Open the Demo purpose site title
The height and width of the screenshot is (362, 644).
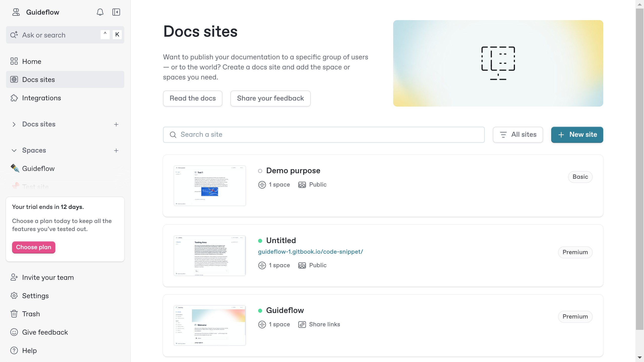coord(293,171)
